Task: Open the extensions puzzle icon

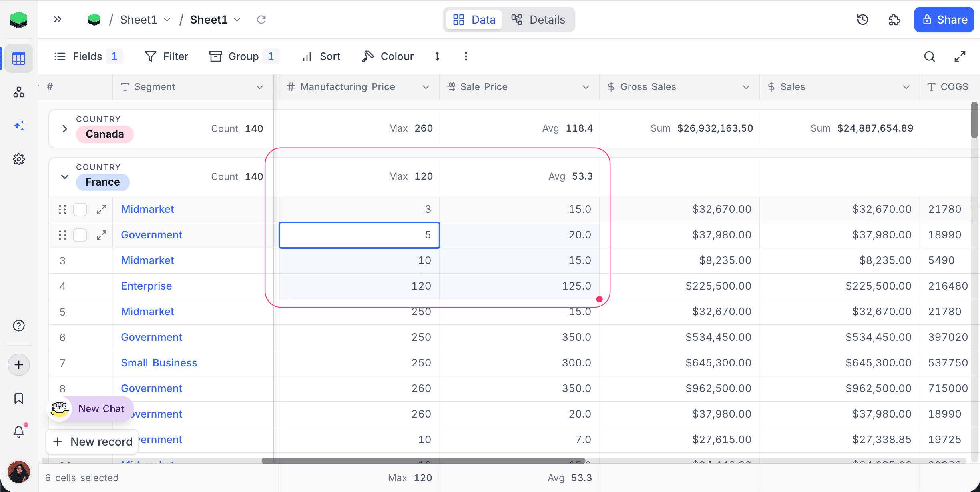Action: tap(894, 20)
